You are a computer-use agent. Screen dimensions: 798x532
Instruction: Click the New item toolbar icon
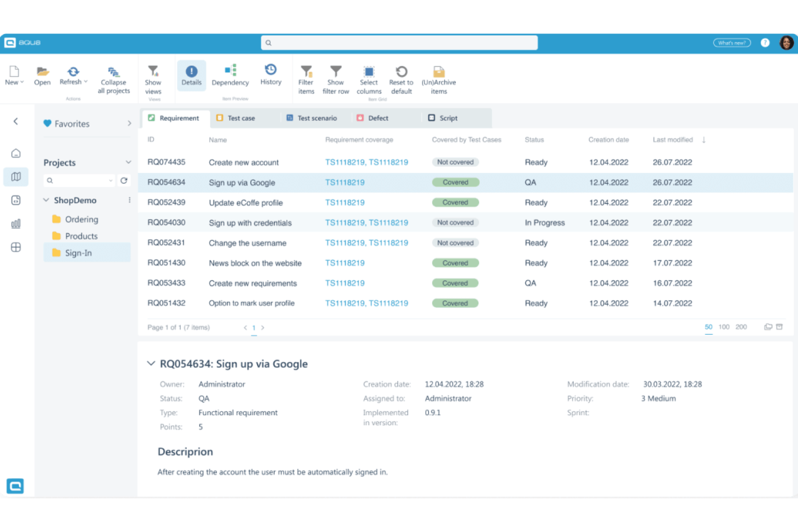pos(14,71)
